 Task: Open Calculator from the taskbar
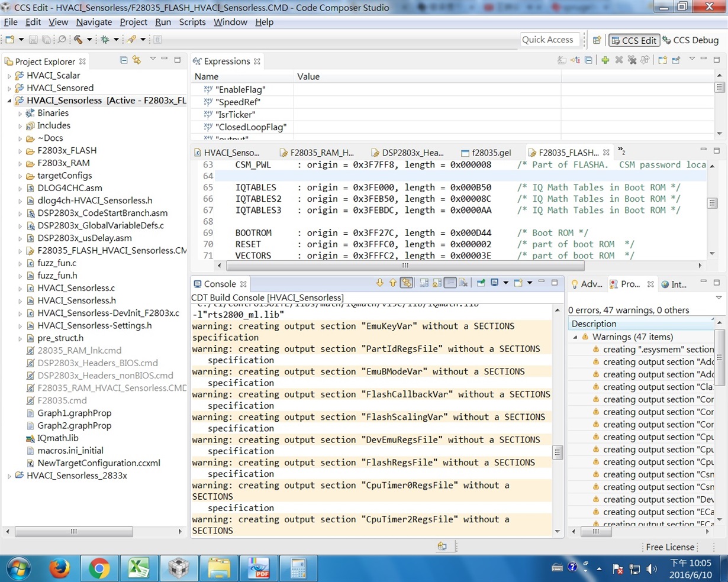coord(298,569)
